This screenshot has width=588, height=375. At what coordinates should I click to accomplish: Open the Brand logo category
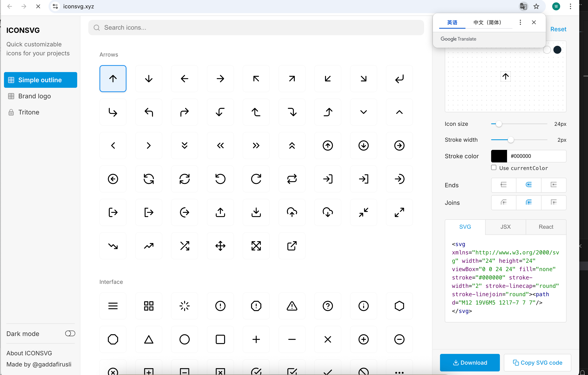coord(34,96)
